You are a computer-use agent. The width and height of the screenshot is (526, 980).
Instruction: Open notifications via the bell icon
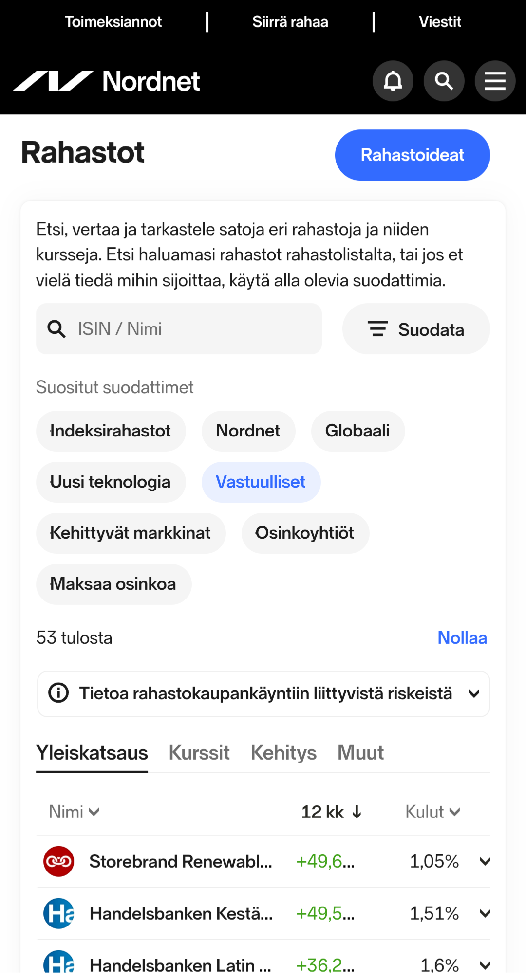pos(393,81)
